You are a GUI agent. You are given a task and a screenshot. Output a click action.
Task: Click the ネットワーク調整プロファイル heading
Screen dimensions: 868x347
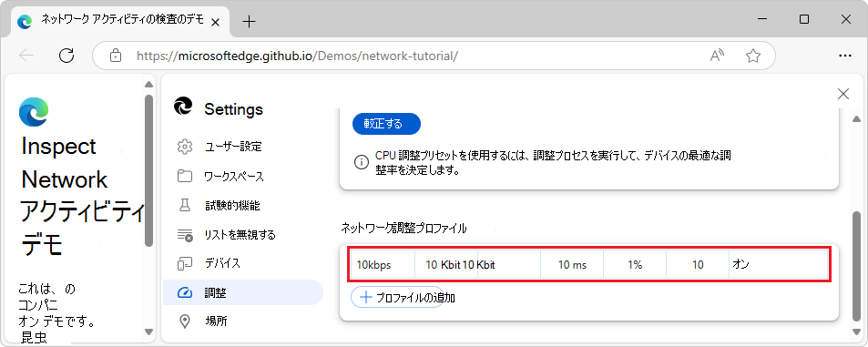pos(404,228)
